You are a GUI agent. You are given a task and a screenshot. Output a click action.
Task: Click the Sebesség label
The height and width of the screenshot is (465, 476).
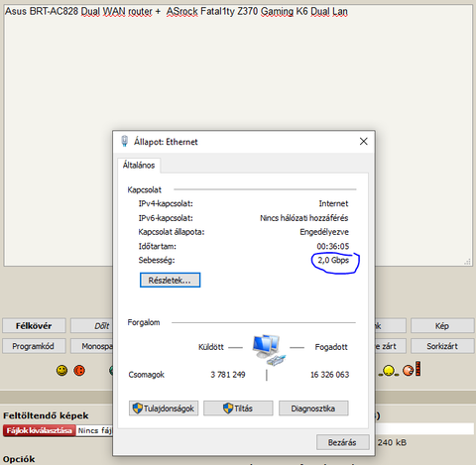point(157,261)
